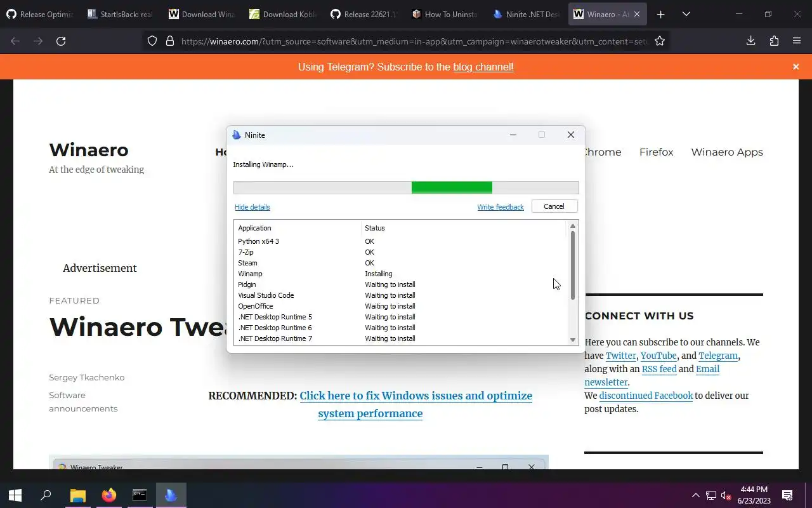Open a new browser tab
The width and height of the screenshot is (812, 508).
660,14
